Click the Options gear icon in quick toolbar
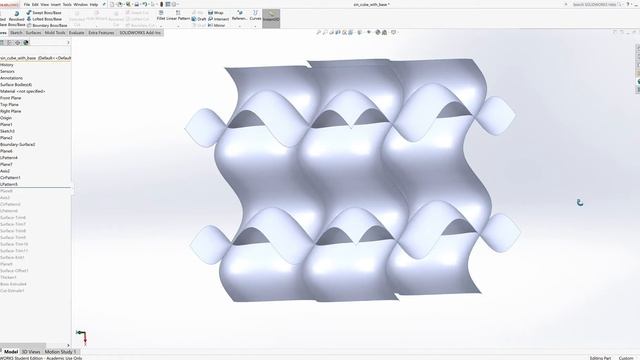The image size is (640, 360). (x=174, y=4)
